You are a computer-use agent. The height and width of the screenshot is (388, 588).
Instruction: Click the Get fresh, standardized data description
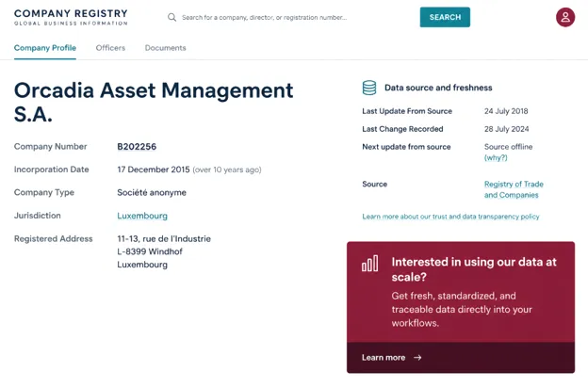462,309
